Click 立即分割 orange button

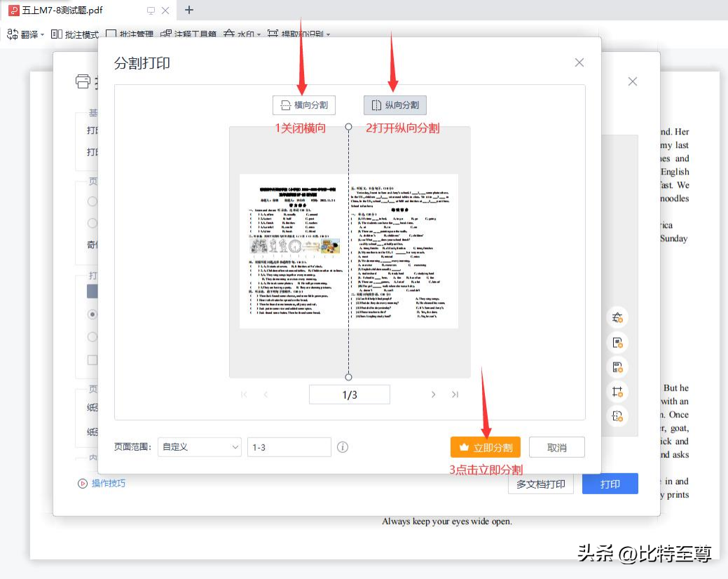click(x=485, y=448)
